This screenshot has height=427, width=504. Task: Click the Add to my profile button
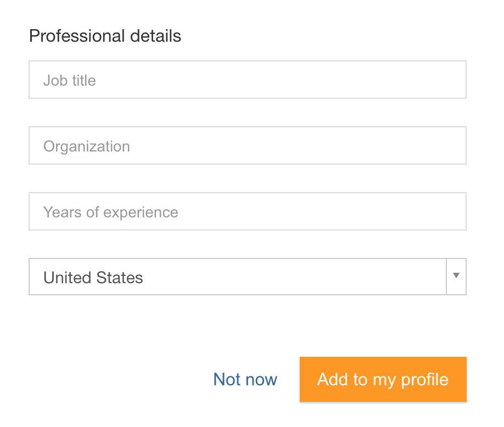pyautogui.click(x=383, y=379)
